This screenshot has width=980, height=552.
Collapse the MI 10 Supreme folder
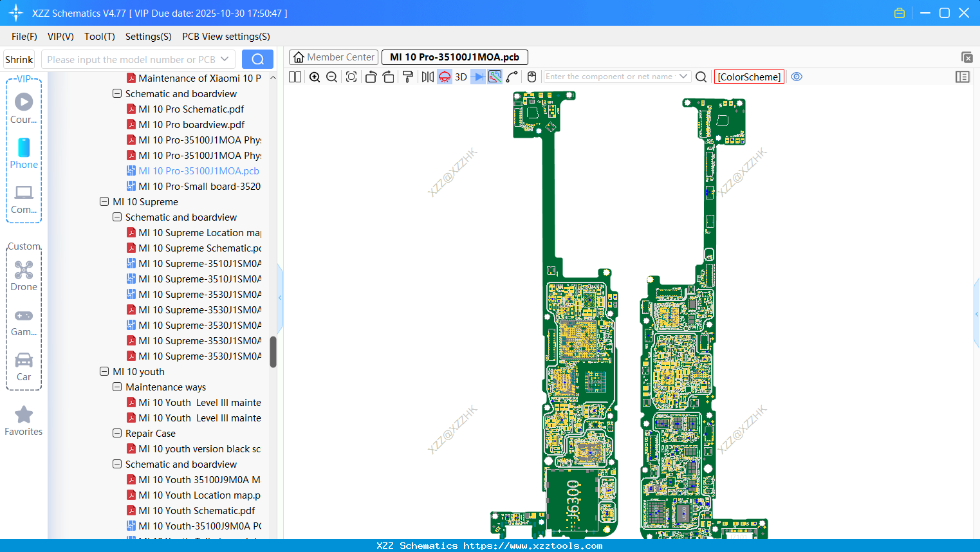point(104,201)
